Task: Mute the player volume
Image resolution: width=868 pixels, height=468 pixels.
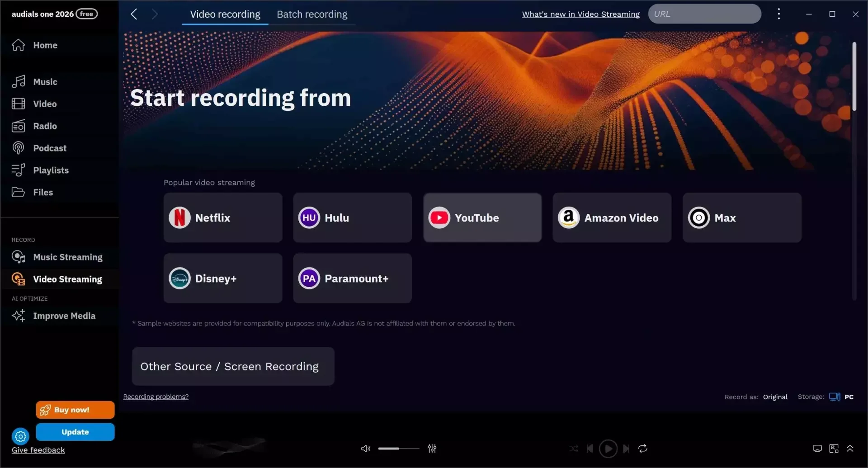Action: tap(365, 448)
